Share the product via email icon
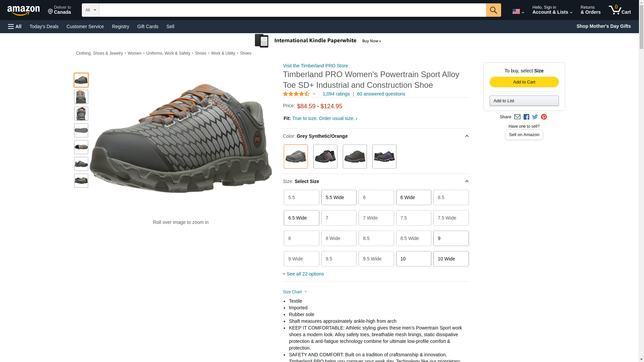This screenshot has height=362, width=644. point(517,117)
